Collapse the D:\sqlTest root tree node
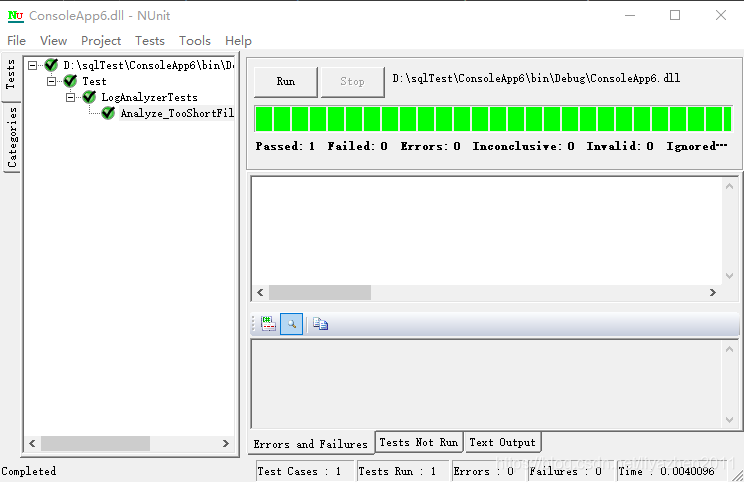744x482 pixels. pyautogui.click(x=32, y=65)
